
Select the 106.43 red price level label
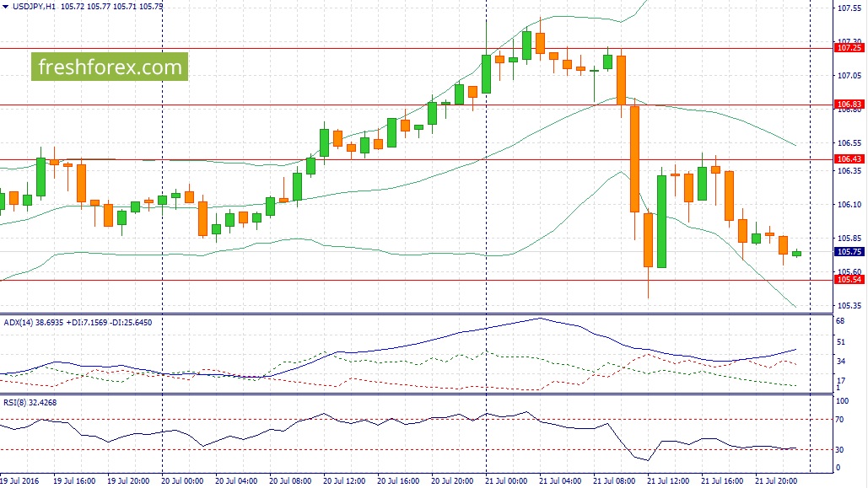click(x=849, y=158)
